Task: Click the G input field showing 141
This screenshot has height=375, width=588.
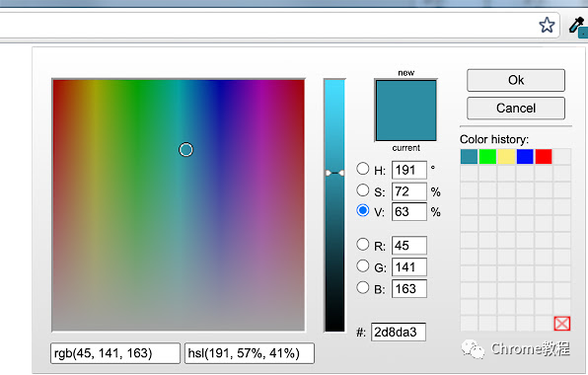Action: [x=409, y=267]
